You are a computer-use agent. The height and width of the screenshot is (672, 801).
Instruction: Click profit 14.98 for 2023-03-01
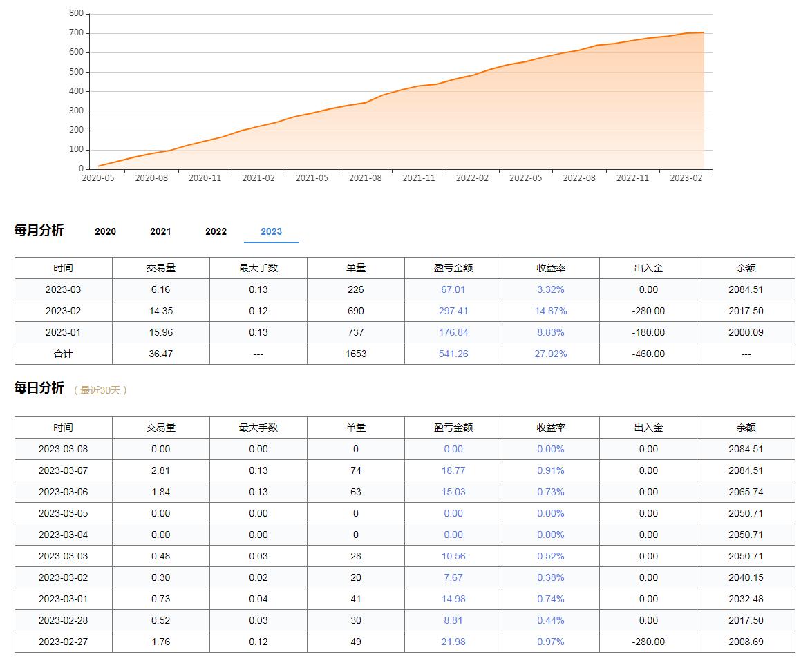point(453,599)
